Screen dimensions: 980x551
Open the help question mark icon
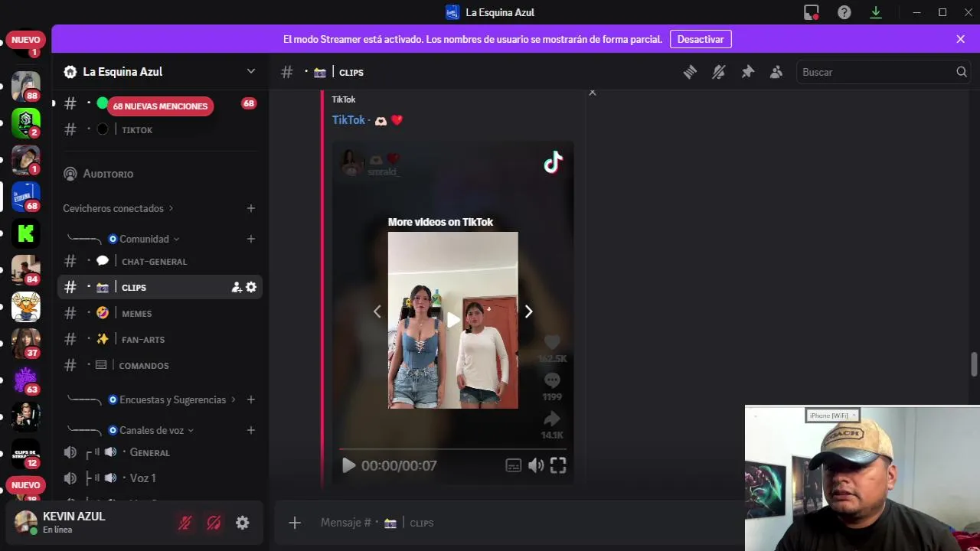pyautogui.click(x=844, y=12)
